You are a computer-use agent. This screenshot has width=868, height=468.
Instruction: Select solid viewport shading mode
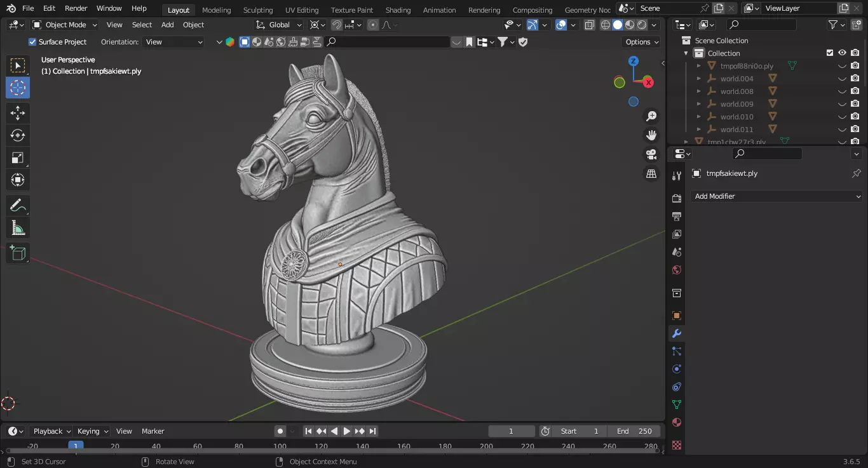tap(617, 25)
